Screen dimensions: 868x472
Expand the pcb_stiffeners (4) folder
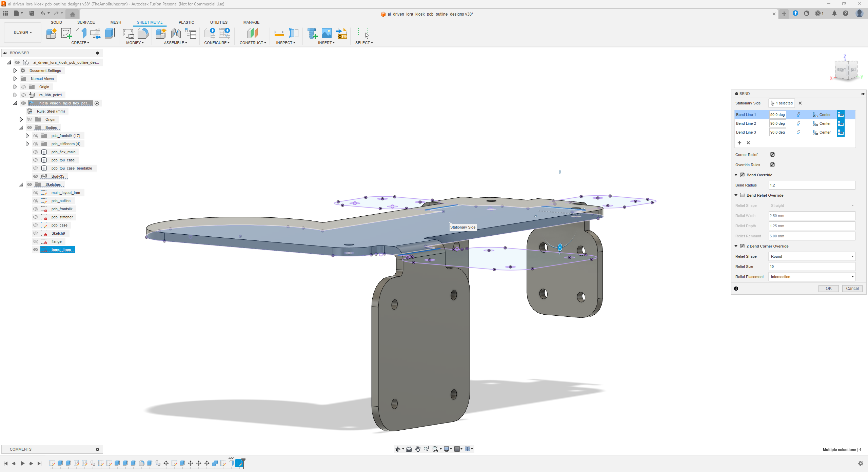[27, 144]
